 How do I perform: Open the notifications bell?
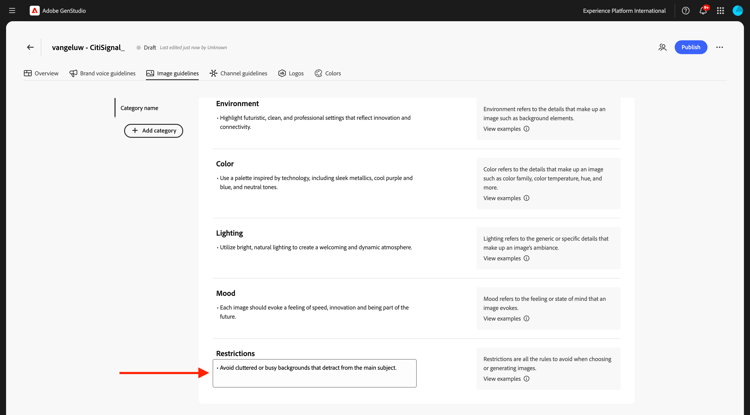coord(703,11)
